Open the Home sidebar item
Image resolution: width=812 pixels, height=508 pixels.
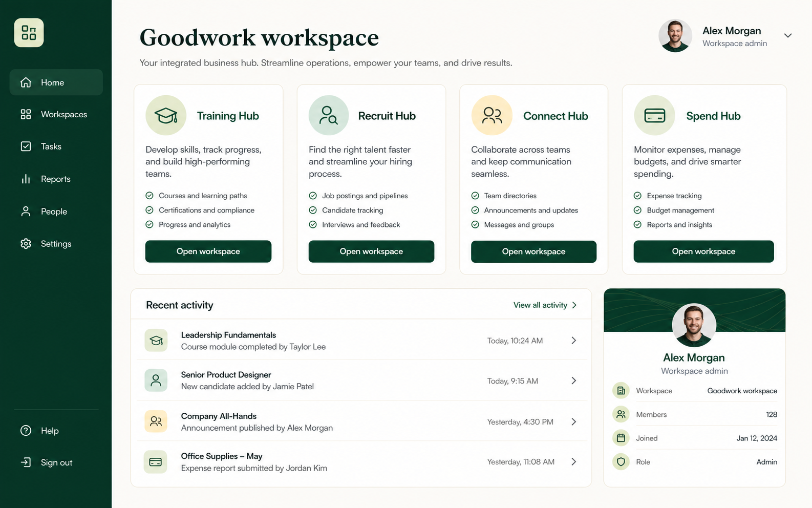click(x=56, y=82)
